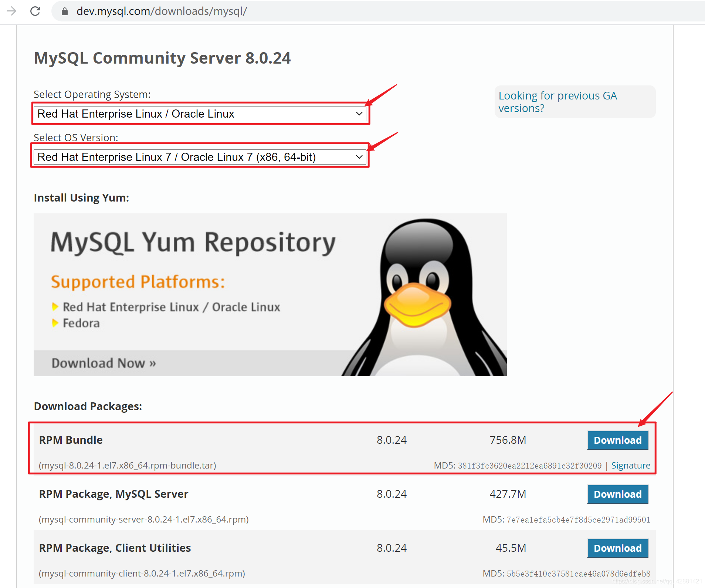This screenshot has height=588, width=705.
Task: Click the MySQL Yum Repository banner
Action: pos(270,295)
